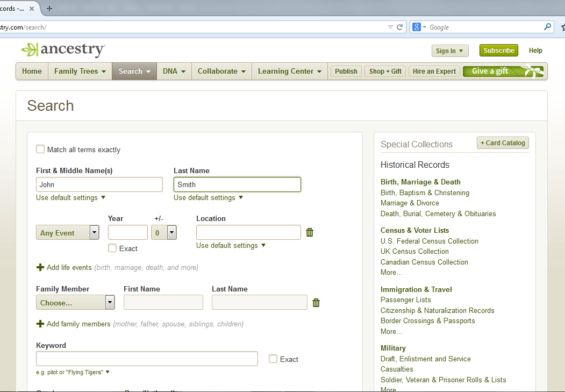Open Canadian Census Collection link
This screenshot has height=392, width=565.
point(425,262)
